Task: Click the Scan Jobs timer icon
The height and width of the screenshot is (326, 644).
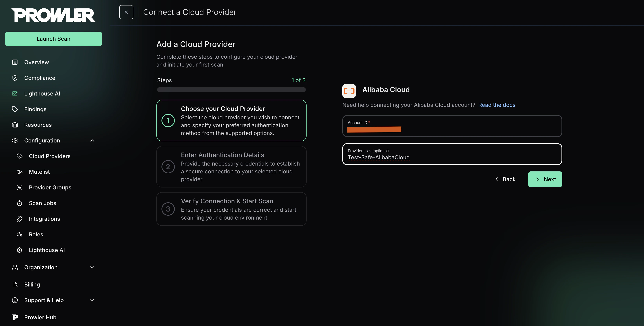Action: point(20,203)
